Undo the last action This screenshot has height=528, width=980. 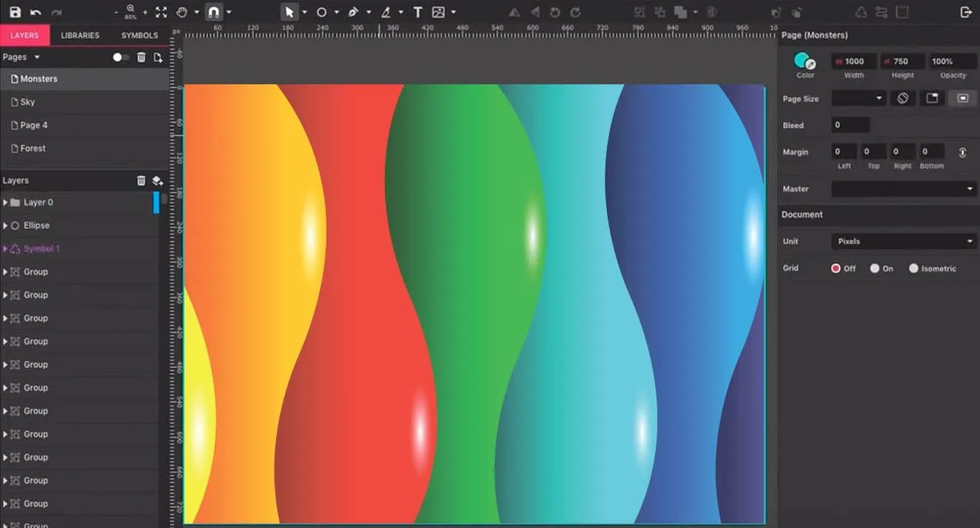[36, 13]
